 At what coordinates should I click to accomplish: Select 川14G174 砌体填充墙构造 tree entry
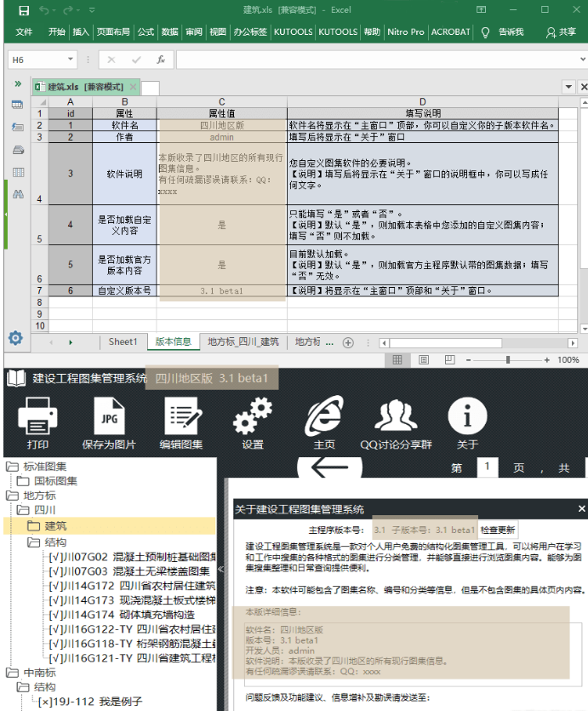click(123, 615)
